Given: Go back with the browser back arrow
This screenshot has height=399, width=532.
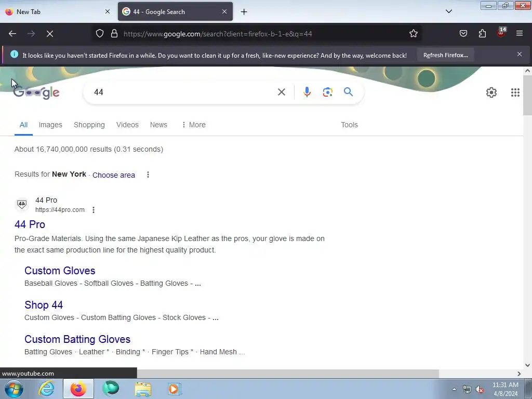Looking at the screenshot, I should 12,34.
